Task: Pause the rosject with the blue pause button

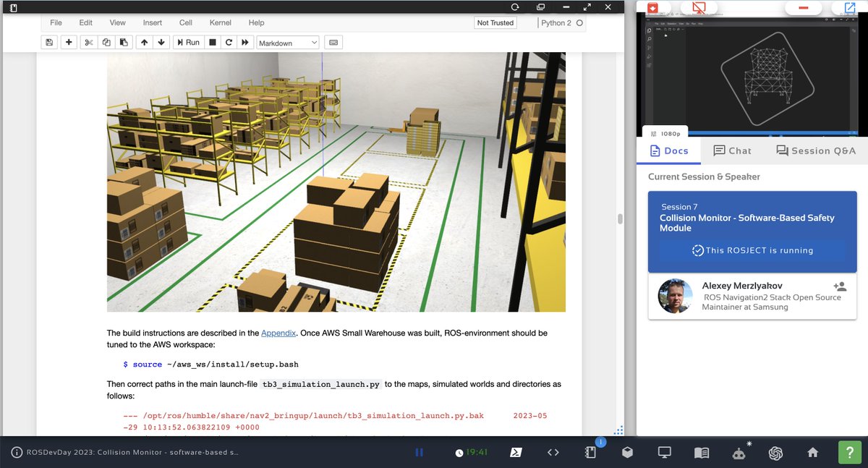Action: click(x=419, y=452)
